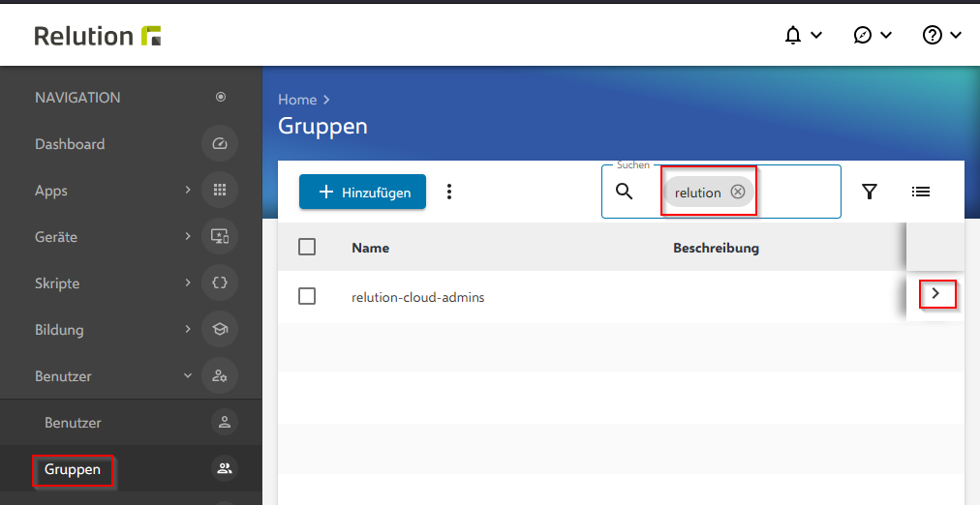Click the relution-cloud-admins group name

coord(418,298)
